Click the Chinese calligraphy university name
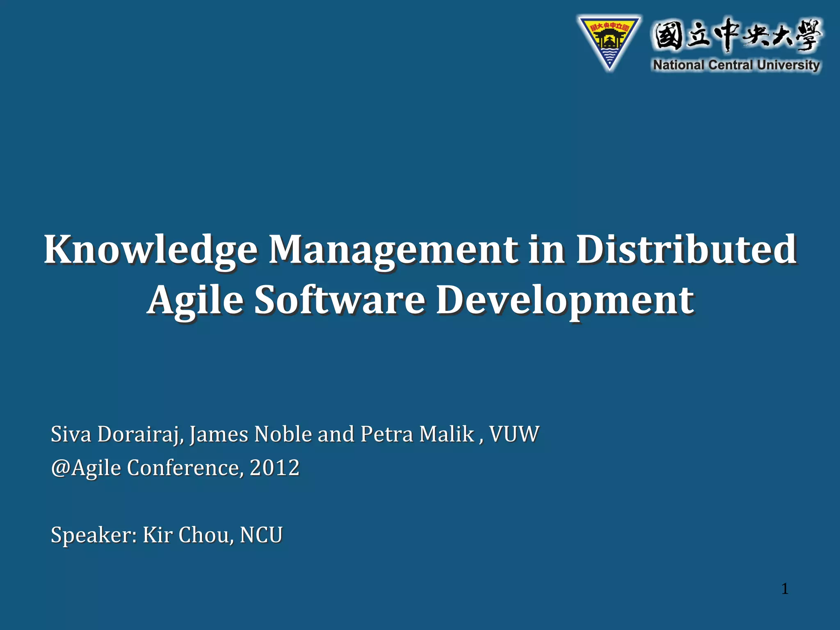This screenshot has width=840, height=630. (x=737, y=36)
